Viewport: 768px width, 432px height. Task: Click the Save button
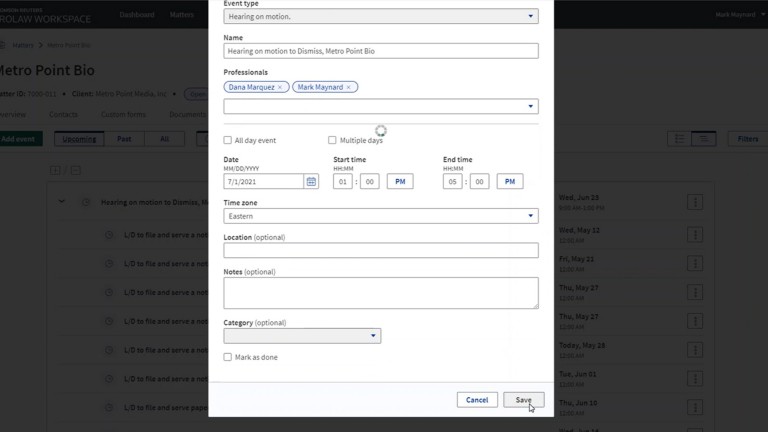(x=523, y=400)
